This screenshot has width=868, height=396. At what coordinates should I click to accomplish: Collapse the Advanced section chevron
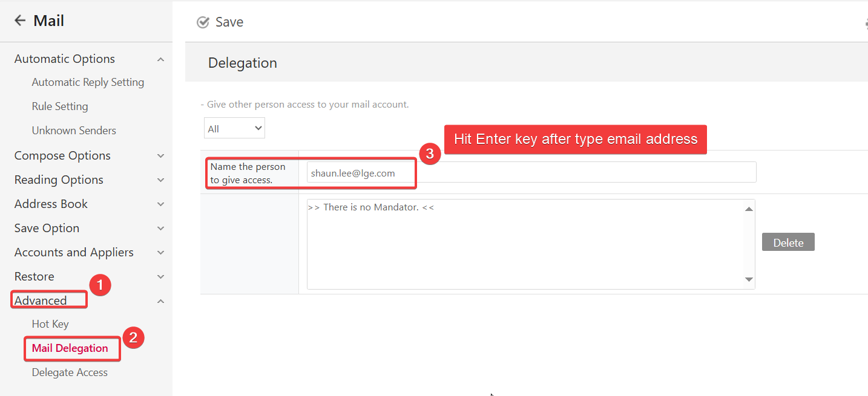[160, 301]
